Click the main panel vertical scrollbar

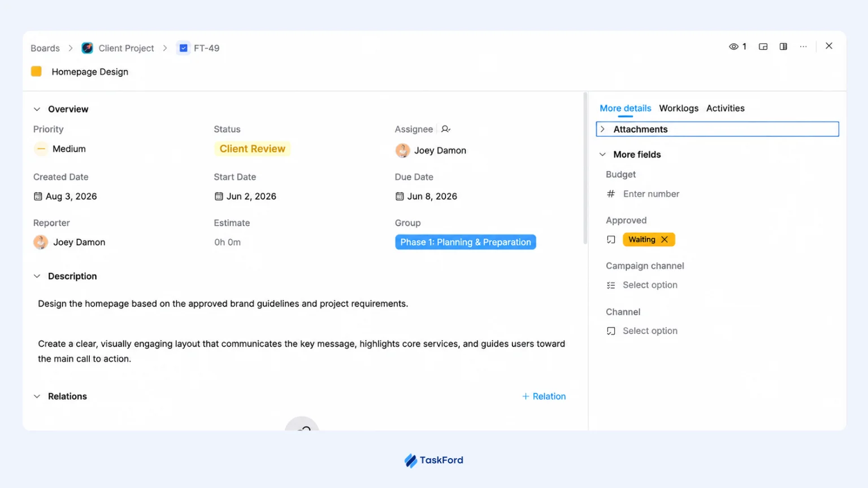pos(585,169)
